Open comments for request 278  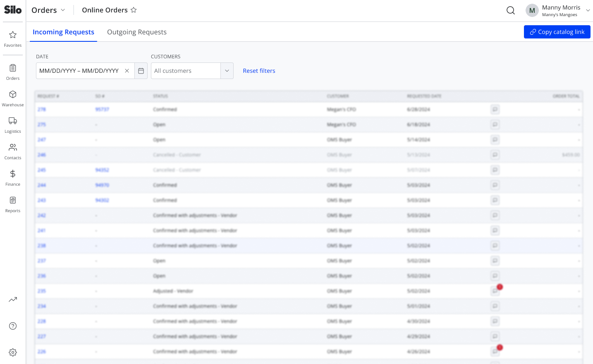(495, 109)
